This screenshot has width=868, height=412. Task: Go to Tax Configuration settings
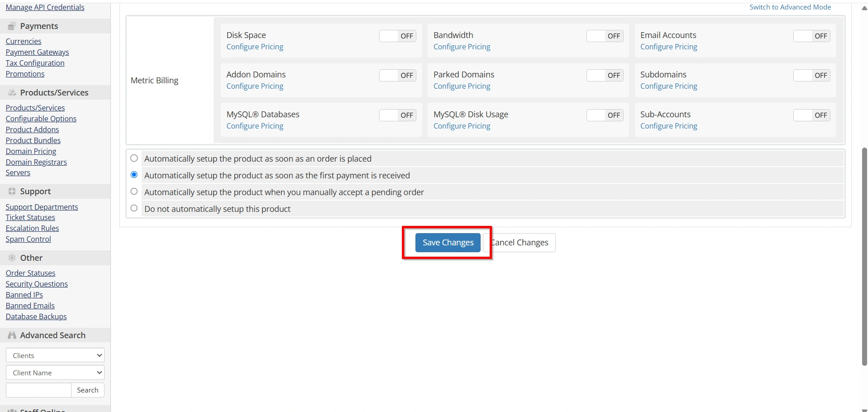[35, 63]
